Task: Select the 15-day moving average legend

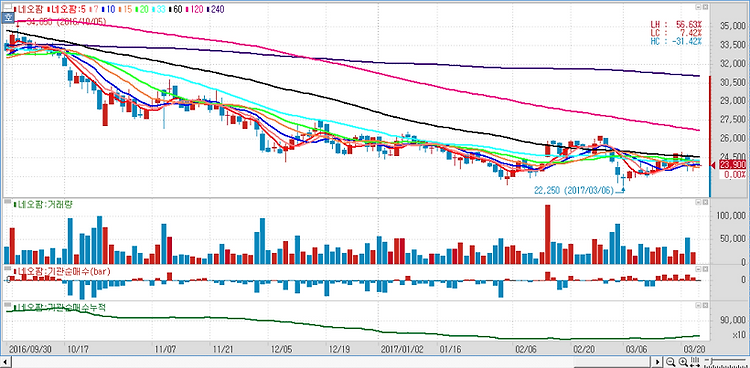Action: coord(125,9)
